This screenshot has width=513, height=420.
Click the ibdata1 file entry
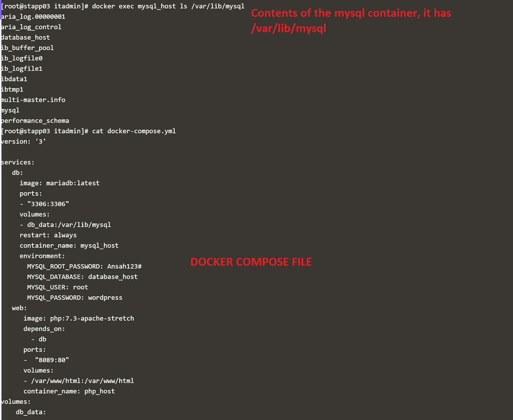(x=14, y=79)
